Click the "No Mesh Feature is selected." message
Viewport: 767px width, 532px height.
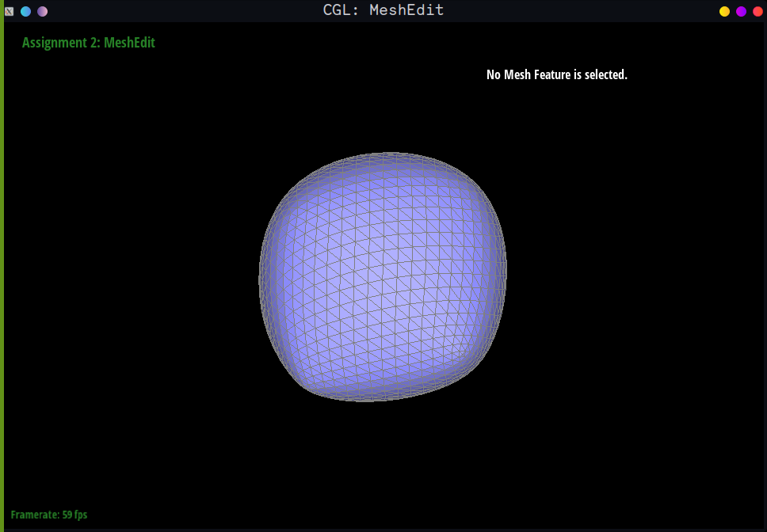point(556,74)
